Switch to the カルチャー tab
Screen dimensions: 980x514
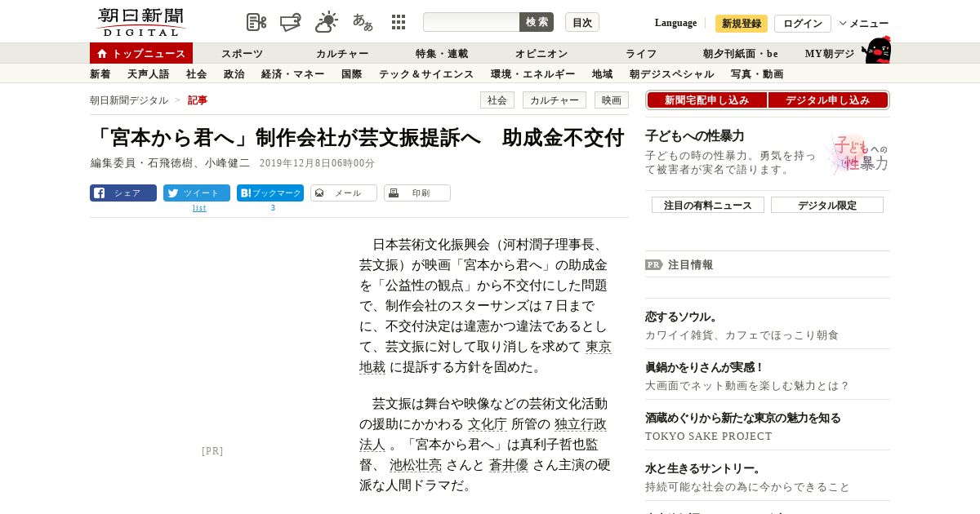(x=342, y=54)
